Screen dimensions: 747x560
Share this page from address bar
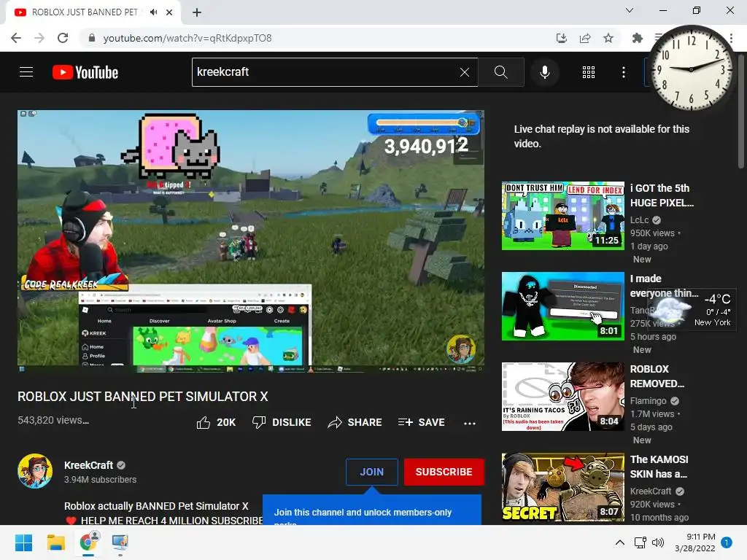point(585,38)
